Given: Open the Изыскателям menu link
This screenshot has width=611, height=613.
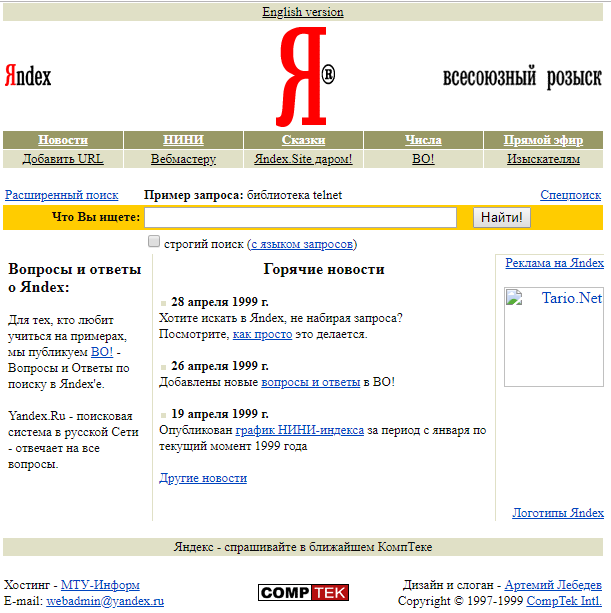Looking at the screenshot, I should coord(543,159).
